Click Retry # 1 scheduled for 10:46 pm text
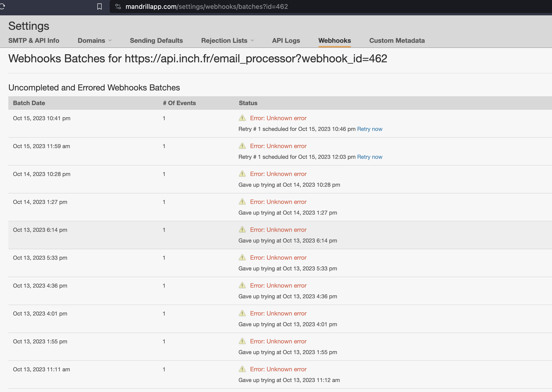 297,129
